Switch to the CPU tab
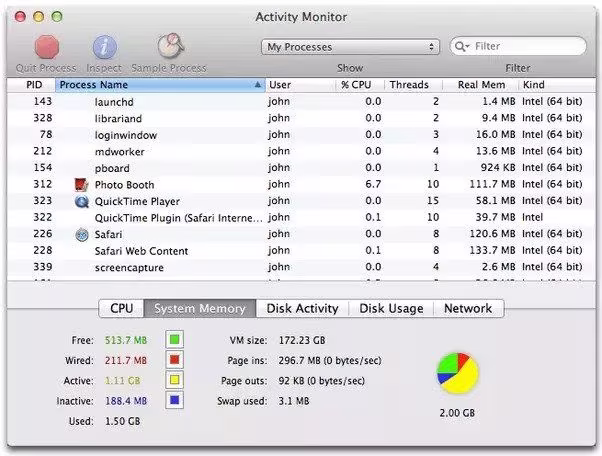 [121, 309]
